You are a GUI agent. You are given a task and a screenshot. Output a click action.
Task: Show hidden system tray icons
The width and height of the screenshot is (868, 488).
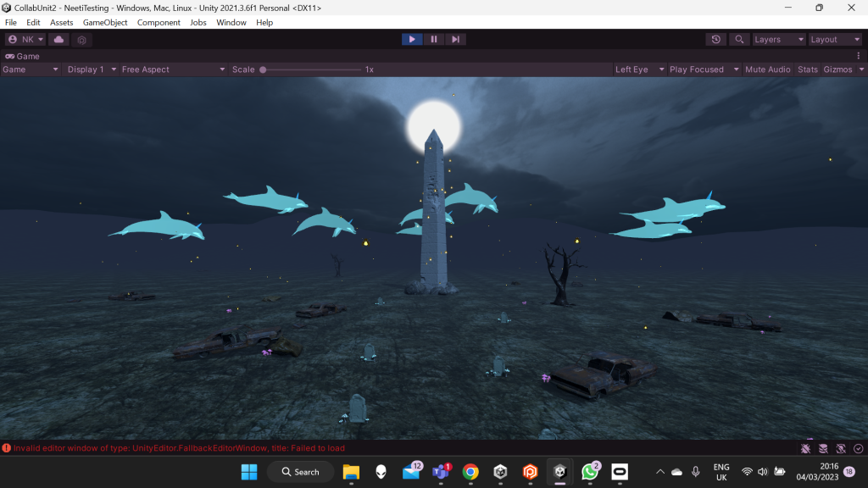coord(659,472)
